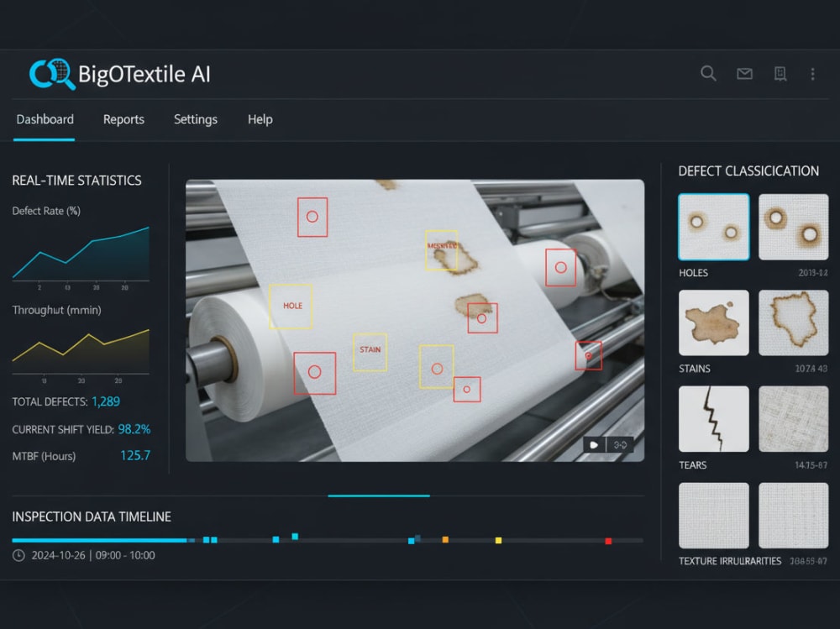Open the Help tab
Image resolution: width=840 pixels, height=629 pixels.
[x=260, y=119]
